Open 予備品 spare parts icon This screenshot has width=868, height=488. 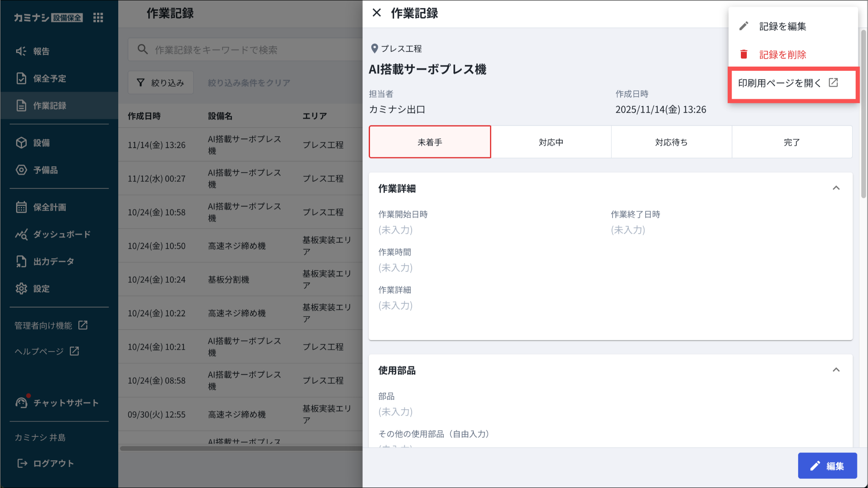[x=21, y=170]
